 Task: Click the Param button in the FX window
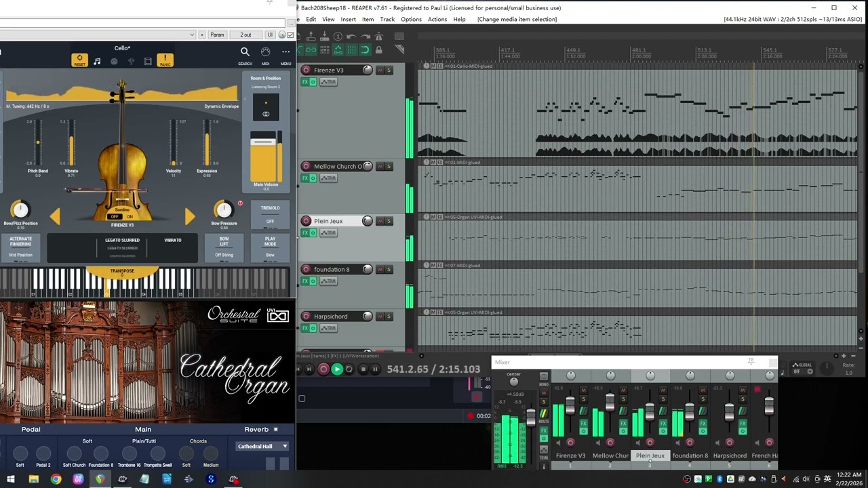[217, 35]
